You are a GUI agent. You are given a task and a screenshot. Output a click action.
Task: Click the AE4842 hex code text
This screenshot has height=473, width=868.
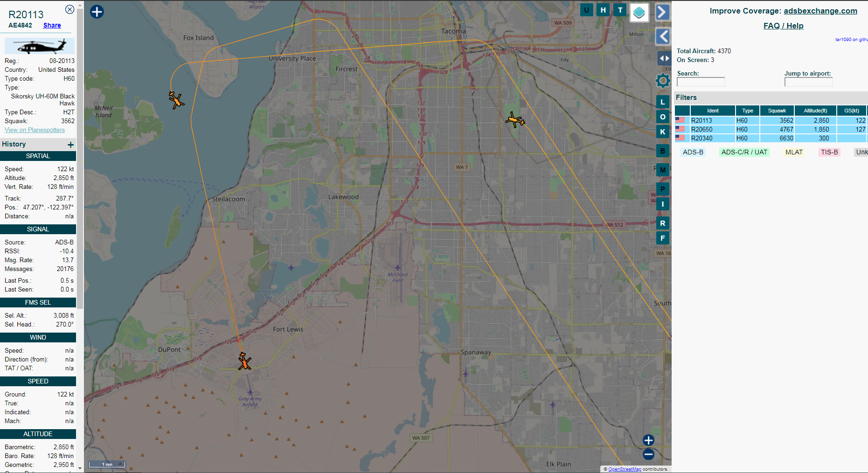tap(20, 25)
